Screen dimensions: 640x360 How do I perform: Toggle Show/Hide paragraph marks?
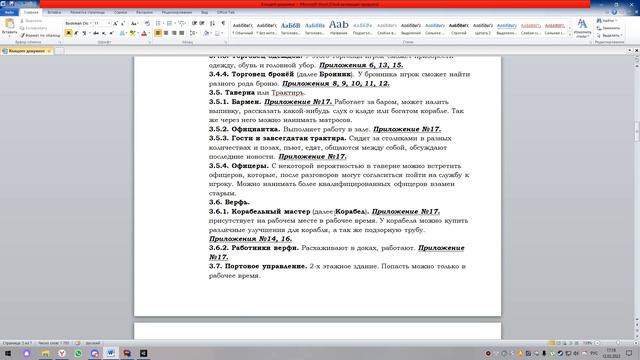[223, 24]
